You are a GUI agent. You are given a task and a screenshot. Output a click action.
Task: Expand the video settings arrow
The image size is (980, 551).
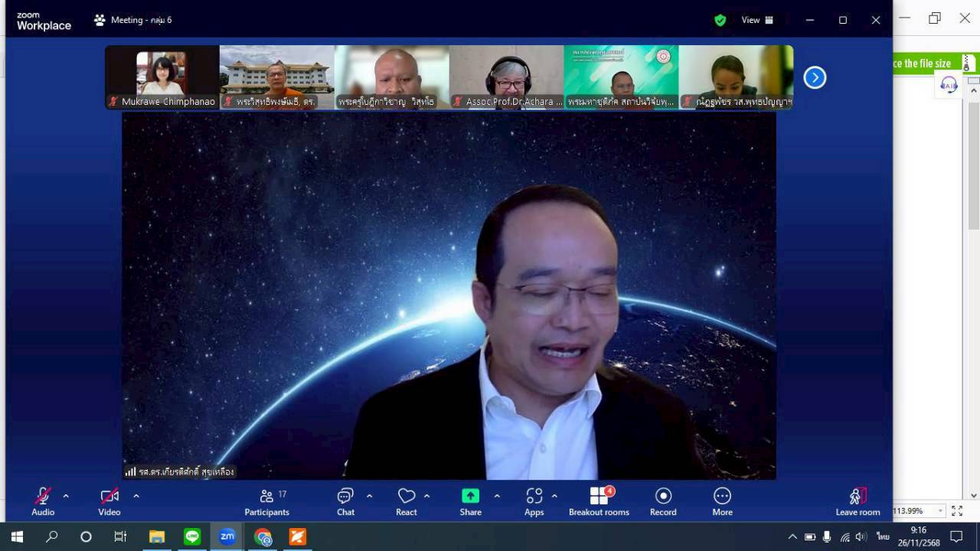[x=136, y=496]
